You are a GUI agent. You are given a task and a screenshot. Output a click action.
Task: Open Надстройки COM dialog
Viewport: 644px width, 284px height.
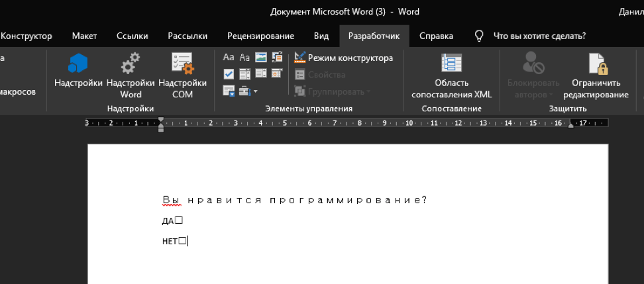coord(182,75)
